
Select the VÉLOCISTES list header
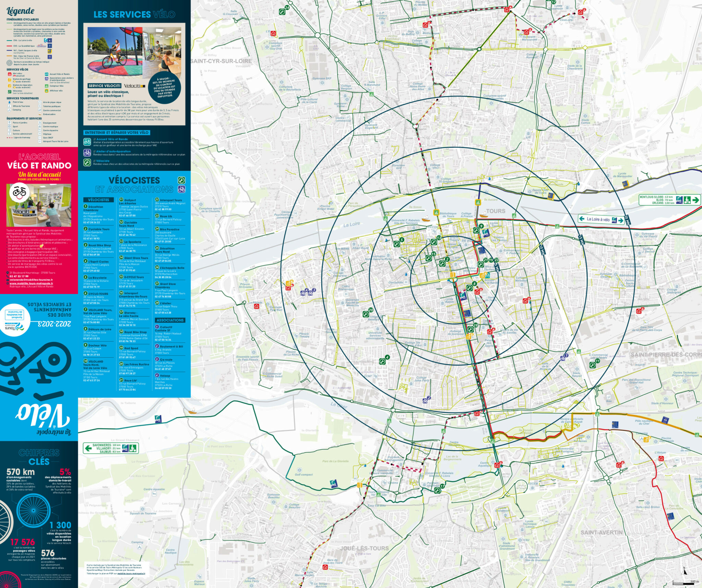98,200
